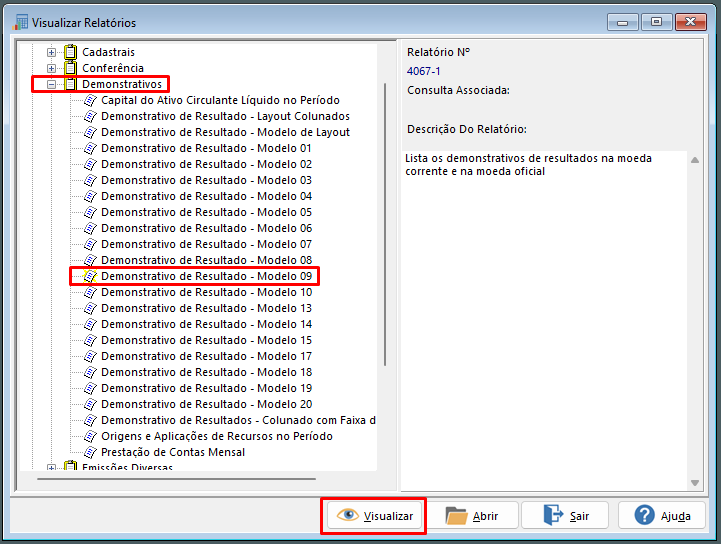Image resolution: width=721 pixels, height=544 pixels.
Task: Select Demonstrativo de Resultado - Modelo 09
Action: point(206,276)
